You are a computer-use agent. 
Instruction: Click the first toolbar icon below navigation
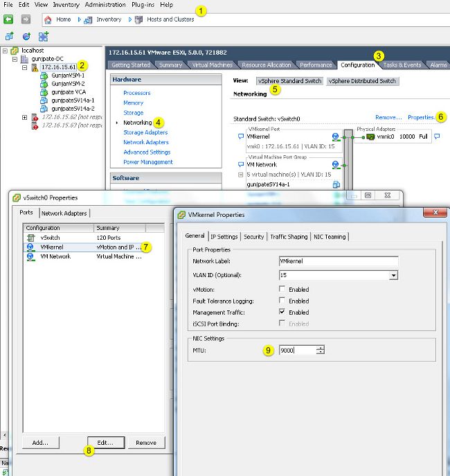10,37
